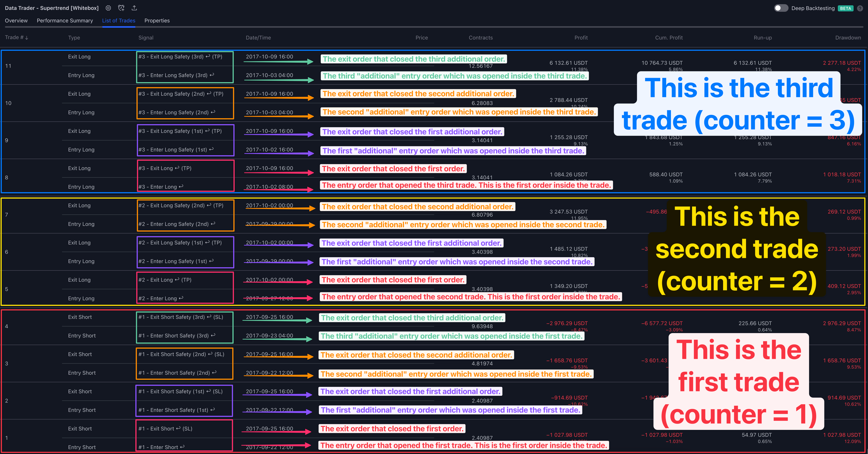Select signal '#3 - Enter Long Safety (2nd)'
Viewport: 868px width, 454px height.
pos(177,112)
